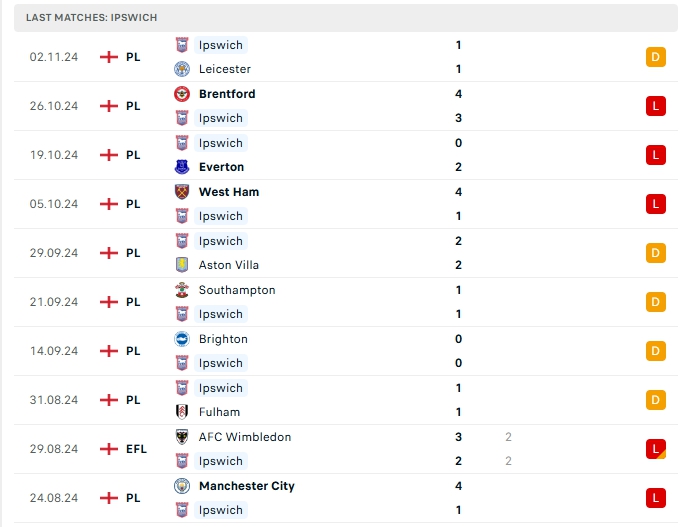Click the loss badge for 26.10.24 match
This screenshot has width=689, height=527.
click(655, 106)
